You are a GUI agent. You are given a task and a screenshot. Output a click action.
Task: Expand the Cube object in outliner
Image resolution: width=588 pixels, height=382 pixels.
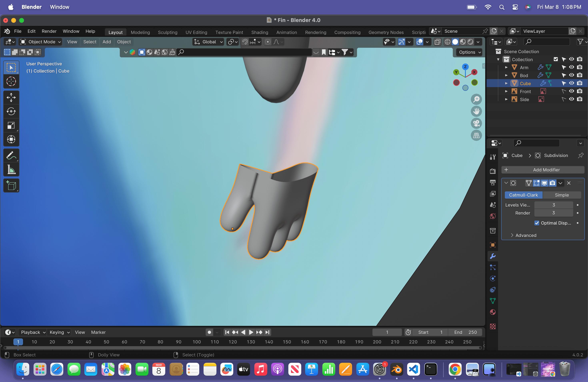tap(506, 83)
